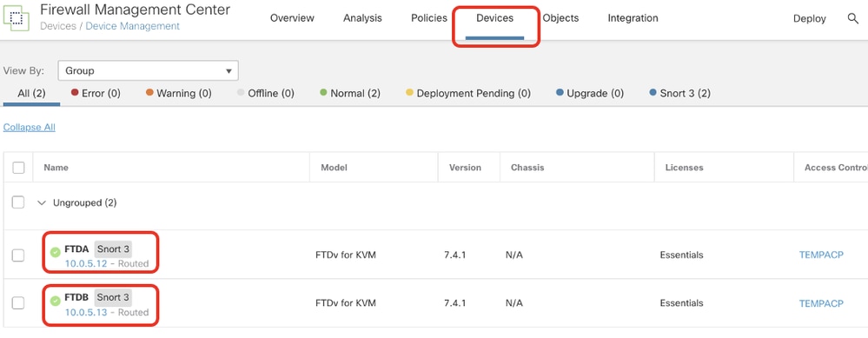Viewport: 868px width, 338px height.
Task: Click the Deploy menu item
Action: click(x=809, y=19)
